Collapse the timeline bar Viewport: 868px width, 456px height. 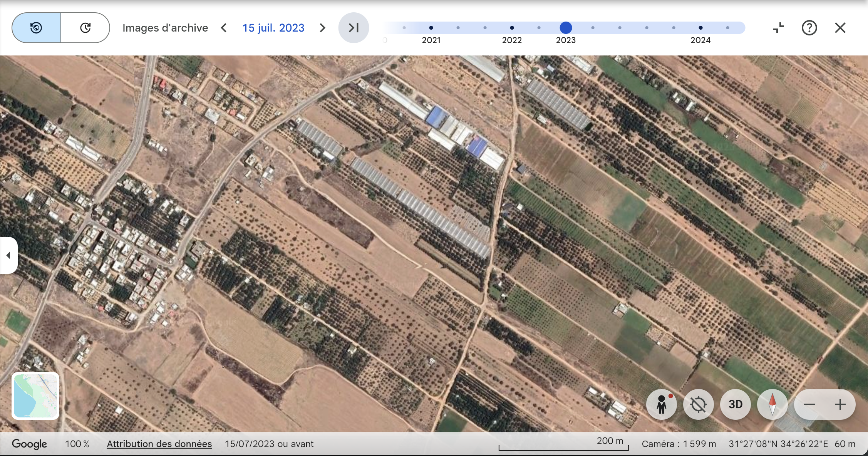779,28
